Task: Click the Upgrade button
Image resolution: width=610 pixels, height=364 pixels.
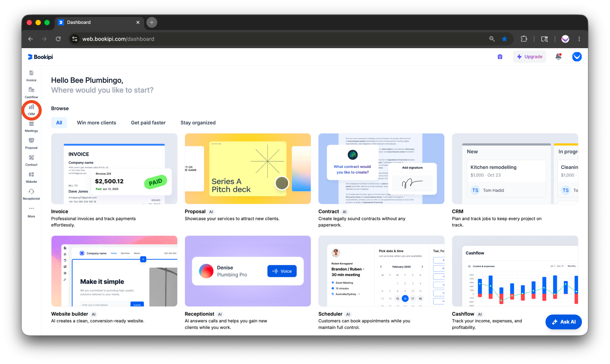Action: (x=530, y=57)
